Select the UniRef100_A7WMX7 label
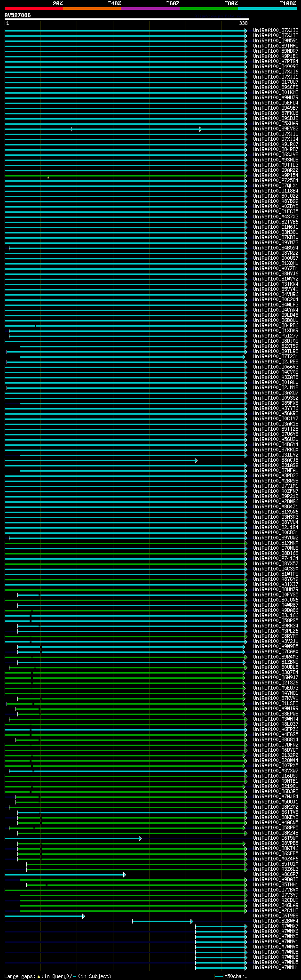Viewport: 301px width, 980px height. point(276,926)
